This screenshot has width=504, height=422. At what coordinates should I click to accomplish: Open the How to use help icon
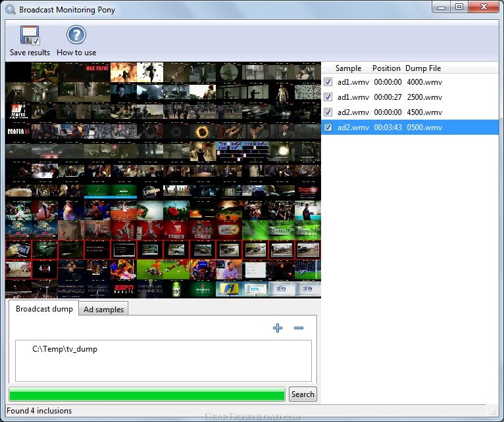click(76, 35)
